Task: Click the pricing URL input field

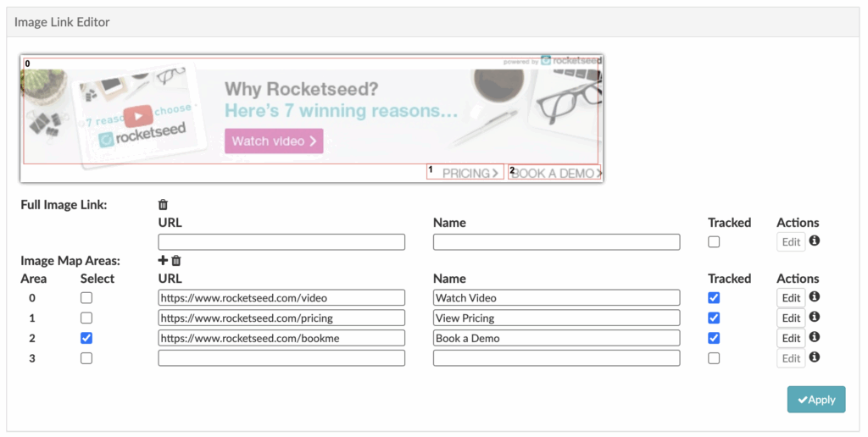Action: click(281, 318)
